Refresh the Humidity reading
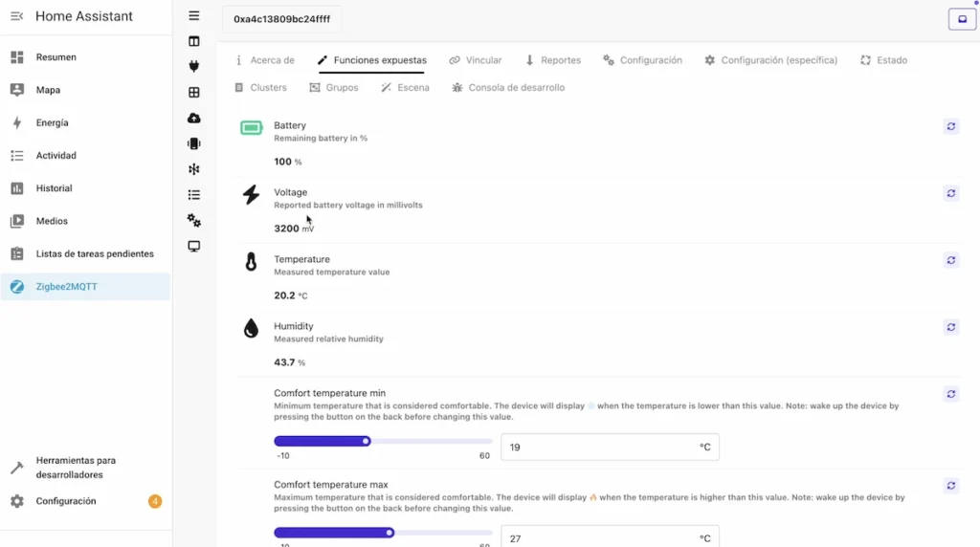The height and width of the screenshot is (547, 980). [951, 327]
